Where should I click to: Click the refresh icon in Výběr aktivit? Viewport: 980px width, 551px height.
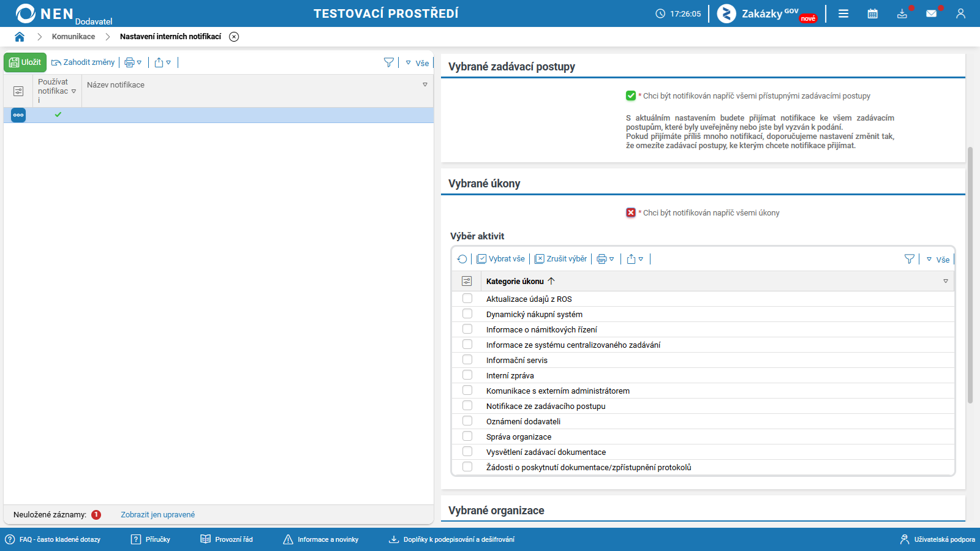[462, 259]
